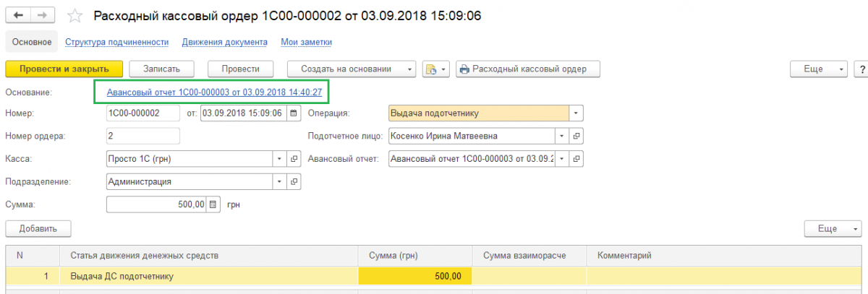
Task: Click the document date field
Action: (x=243, y=113)
